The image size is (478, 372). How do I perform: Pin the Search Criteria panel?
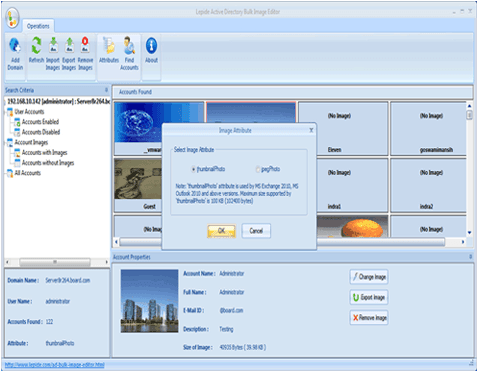tap(106, 90)
